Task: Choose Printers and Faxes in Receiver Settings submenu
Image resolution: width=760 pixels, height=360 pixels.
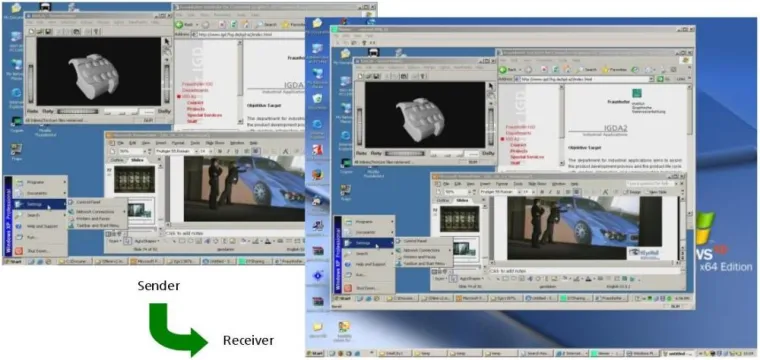Action: [419, 256]
